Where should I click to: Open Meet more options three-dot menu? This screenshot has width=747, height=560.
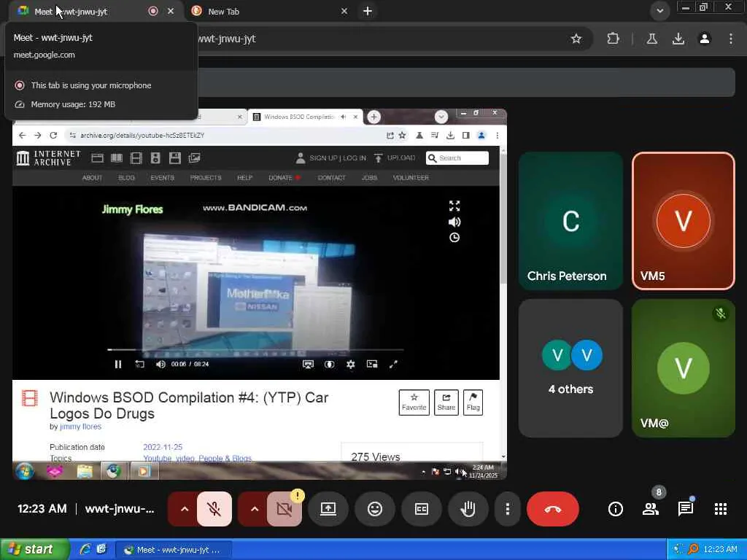(508, 509)
